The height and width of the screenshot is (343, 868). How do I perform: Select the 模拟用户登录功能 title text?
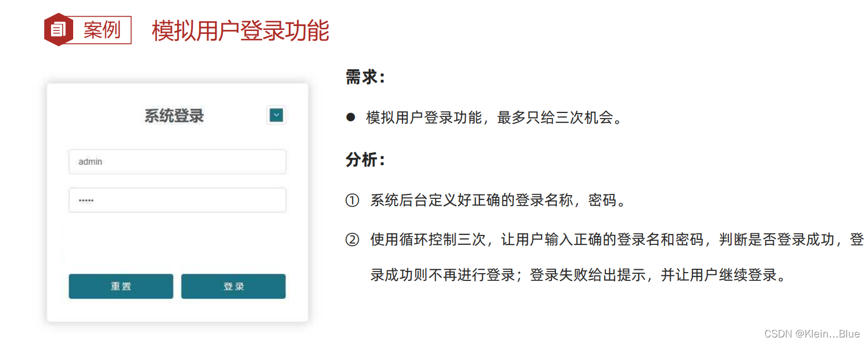click(239, 31)
